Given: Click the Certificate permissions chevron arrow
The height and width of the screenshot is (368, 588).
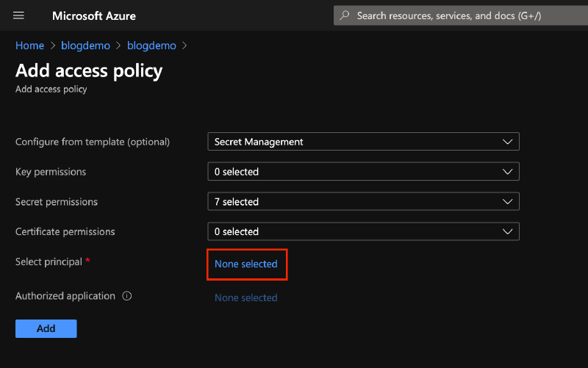Looking at the screenshot, I should coord(507,231).
